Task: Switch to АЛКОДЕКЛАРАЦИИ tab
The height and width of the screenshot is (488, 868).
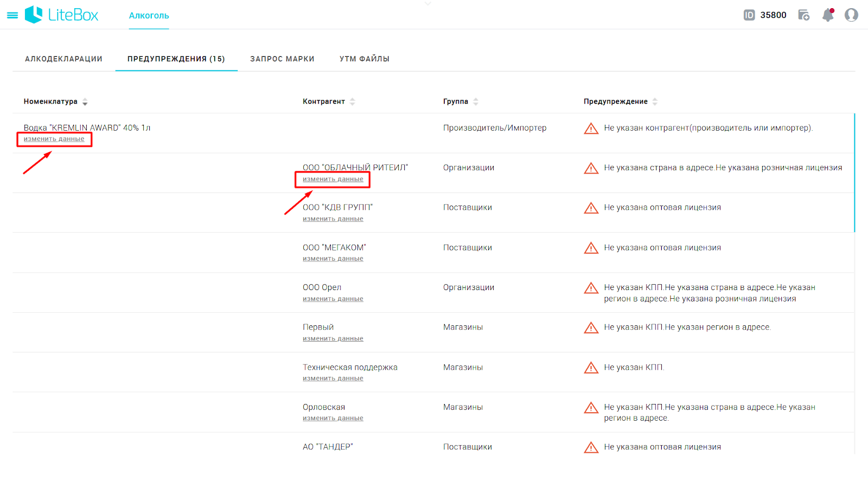Action: click(x=64, y=59)
